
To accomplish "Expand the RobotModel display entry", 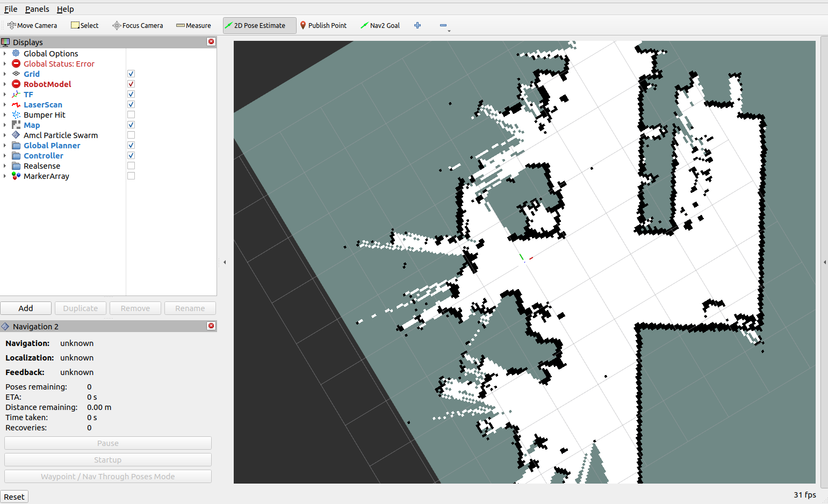I will pyautogui.click(x=5, y=84).
